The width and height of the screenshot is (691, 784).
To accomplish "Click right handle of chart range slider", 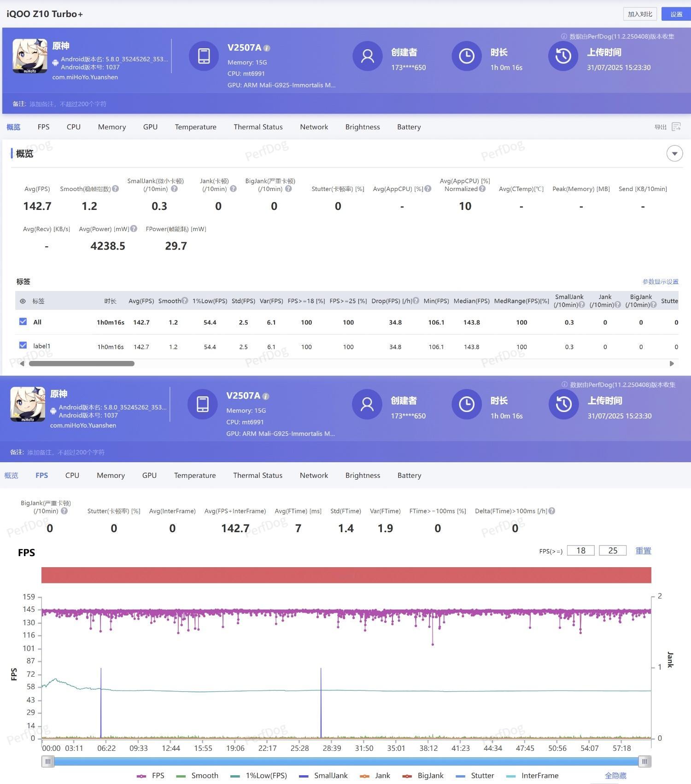I will (644, 761).
